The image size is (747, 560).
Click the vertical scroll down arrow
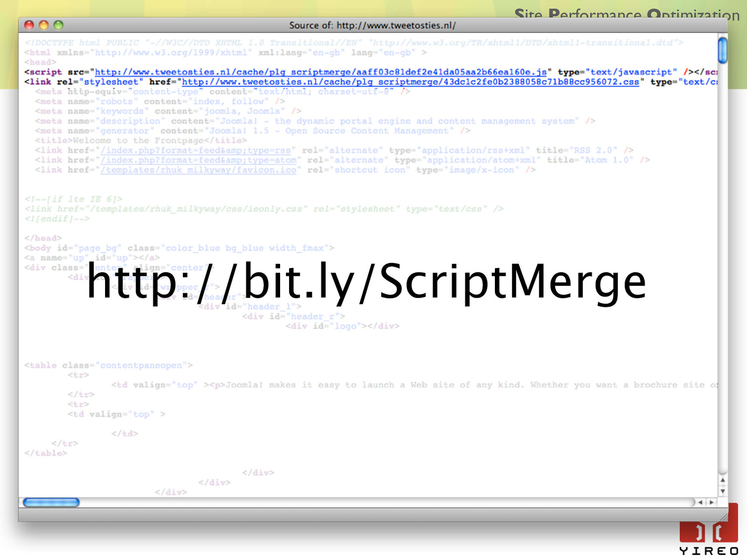coord(723,491)
